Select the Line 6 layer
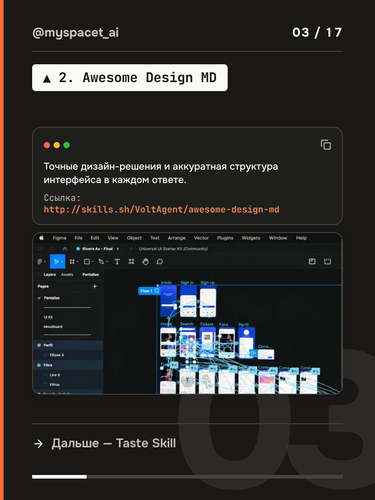Image resolution: width=375 pixels, height=500 pixels. coord(68,375)
